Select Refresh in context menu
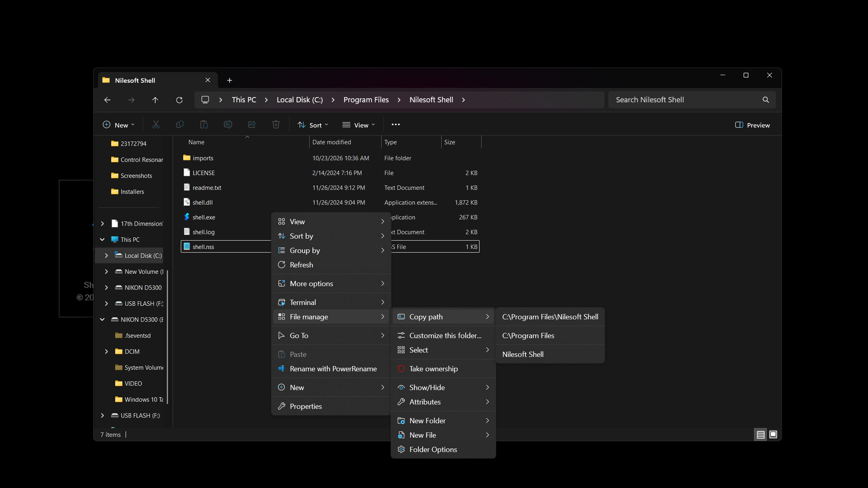Screen dimensions: 868x488 click(331, 265)
